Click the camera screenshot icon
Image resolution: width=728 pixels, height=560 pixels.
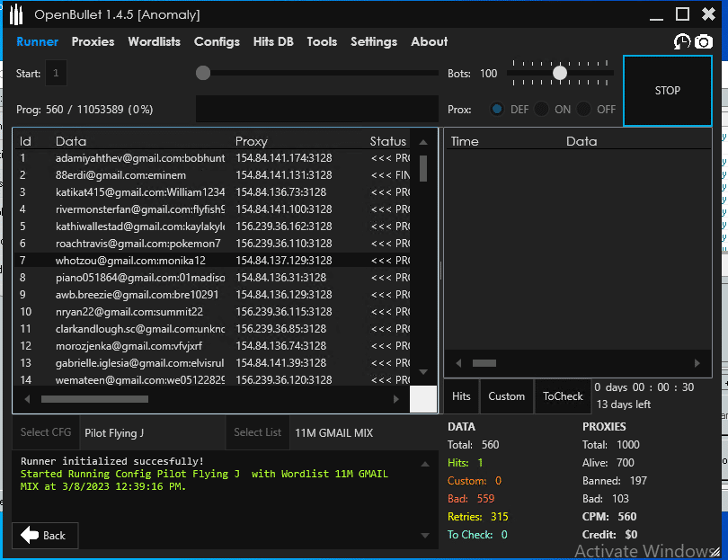click(703, 42)
